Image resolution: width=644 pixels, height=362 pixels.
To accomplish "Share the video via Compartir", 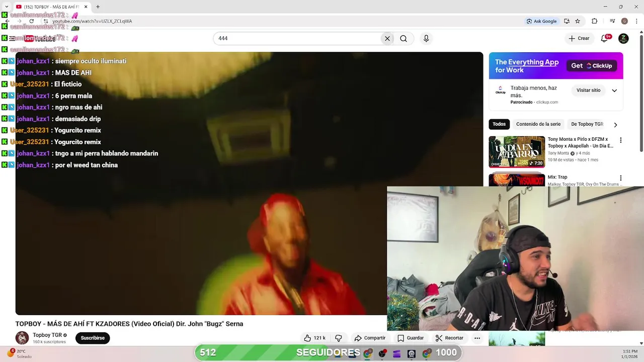I will click(x=370, y=338).
